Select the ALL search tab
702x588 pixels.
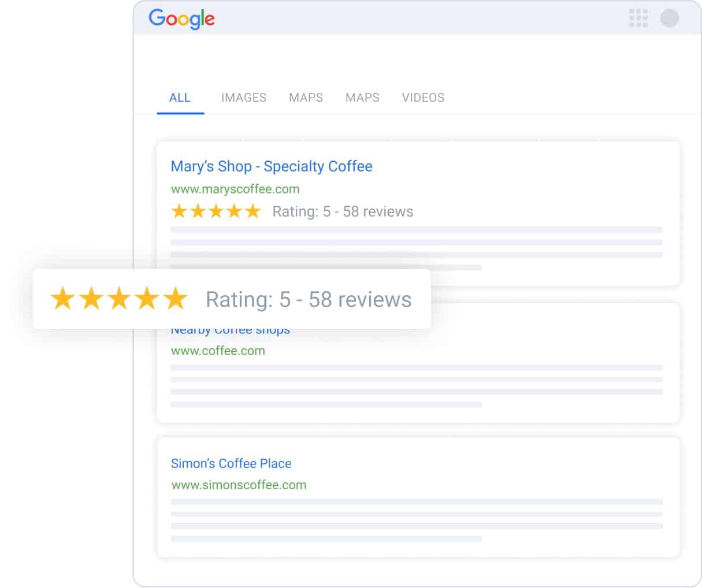click(x=180, y=98)
